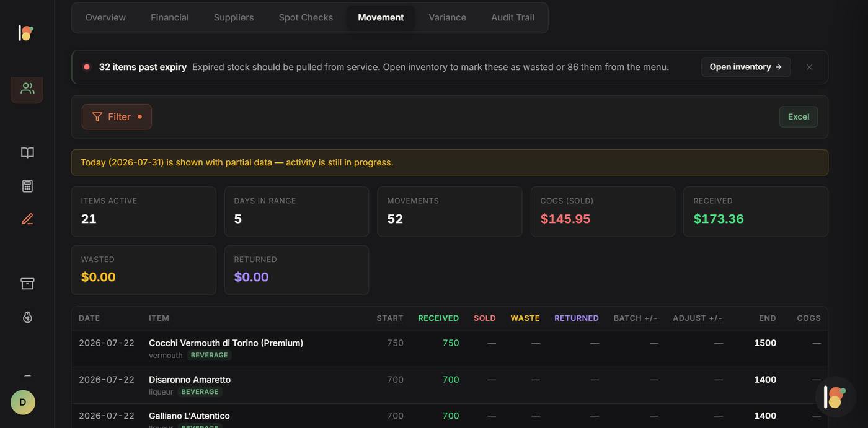Click the SOLD column header
Screen dimensions: 868x428
coord(485,318)
